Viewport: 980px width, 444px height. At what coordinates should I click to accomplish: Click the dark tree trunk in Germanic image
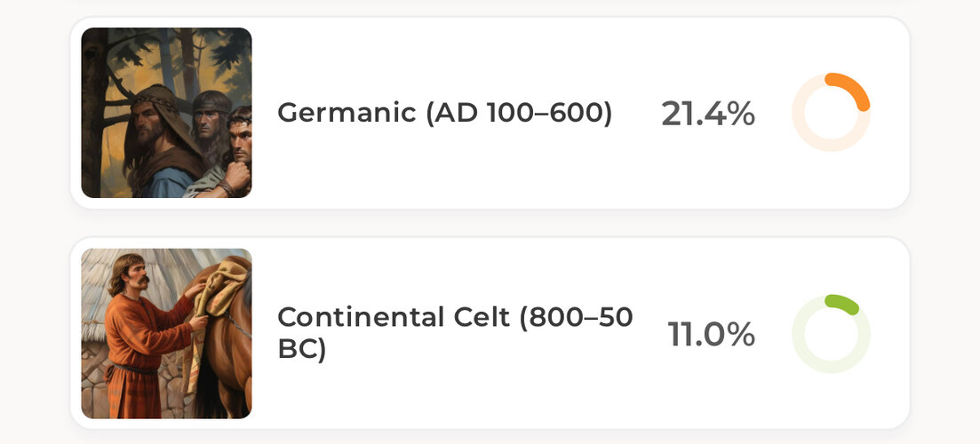(x=95, y=113)
